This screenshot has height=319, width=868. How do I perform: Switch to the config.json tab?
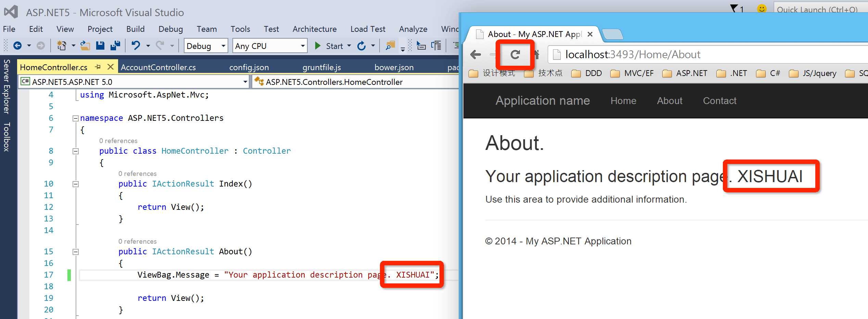[249, 67]
